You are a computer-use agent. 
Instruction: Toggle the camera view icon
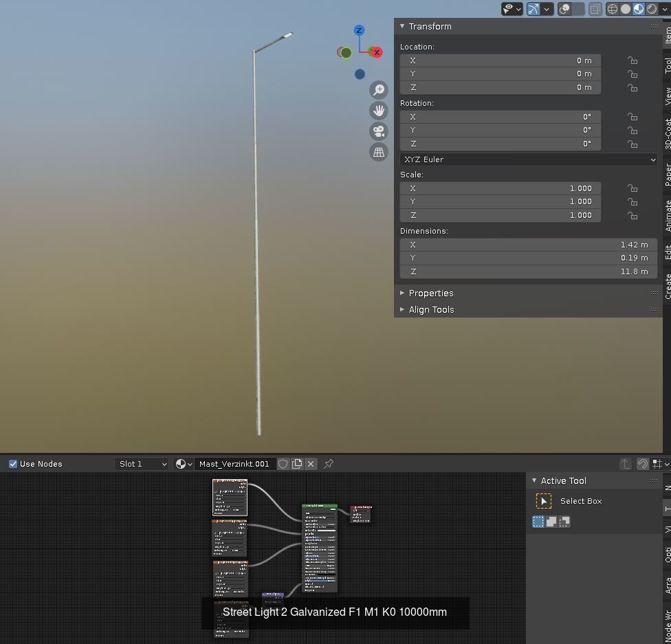[379, 131]
